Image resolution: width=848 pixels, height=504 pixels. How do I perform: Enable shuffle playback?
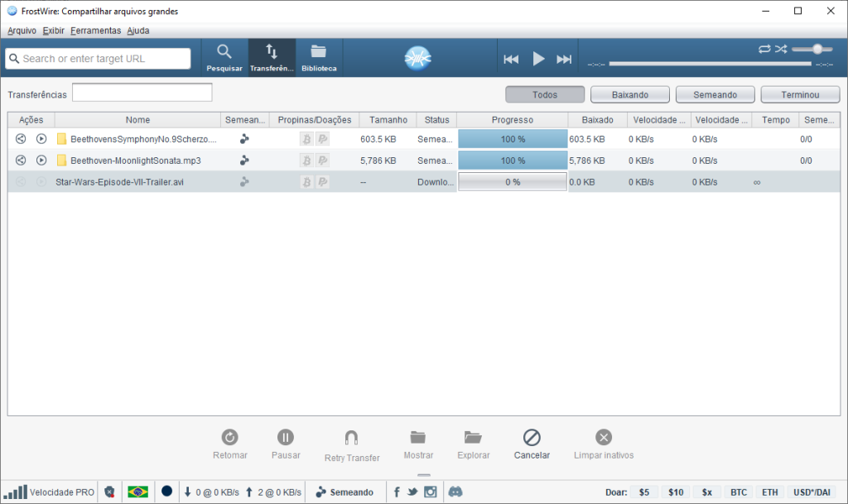coord(780,49)
